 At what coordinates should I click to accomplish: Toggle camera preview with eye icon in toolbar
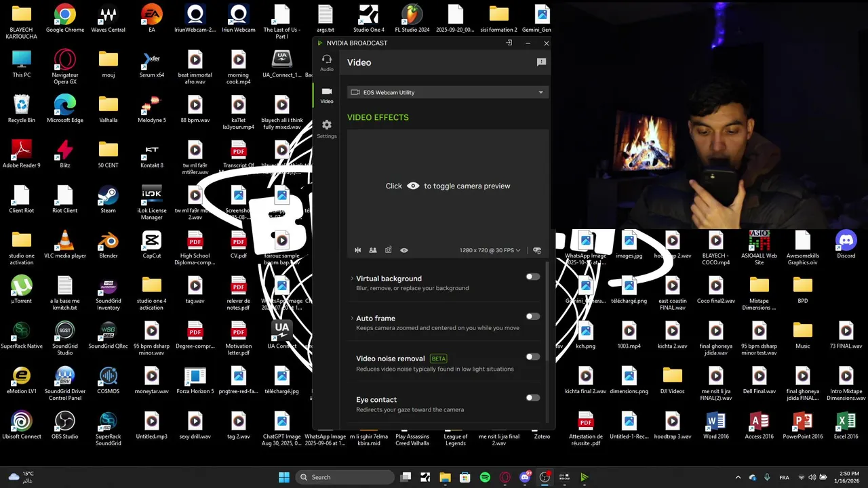(404, 250)
